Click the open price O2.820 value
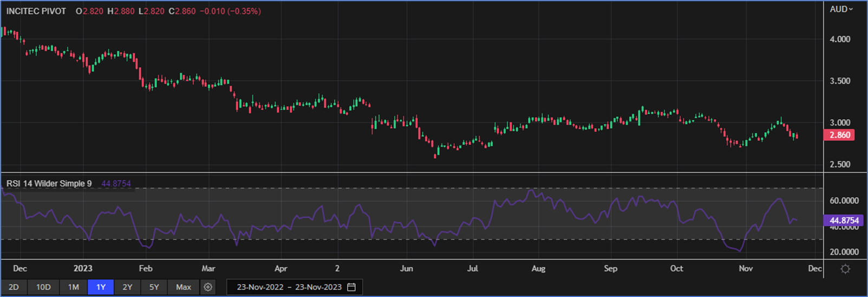The image size is (868, 297). [89, 11]
